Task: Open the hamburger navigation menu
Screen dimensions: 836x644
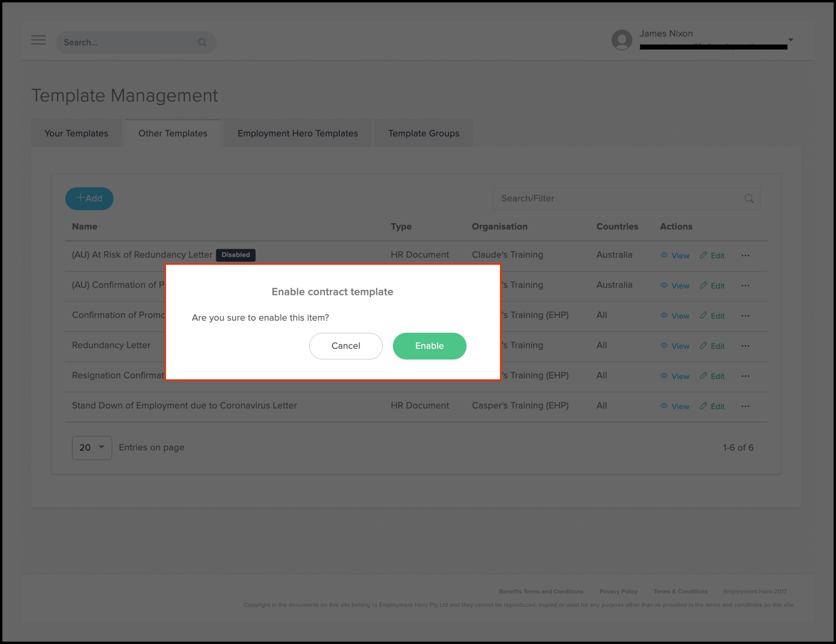Action: tap(38, 40)
